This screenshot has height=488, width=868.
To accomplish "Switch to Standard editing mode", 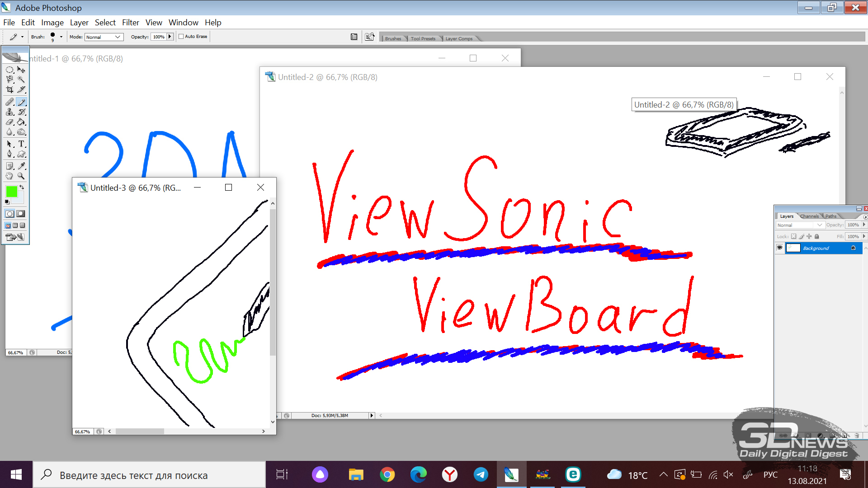I will point(9,214).
